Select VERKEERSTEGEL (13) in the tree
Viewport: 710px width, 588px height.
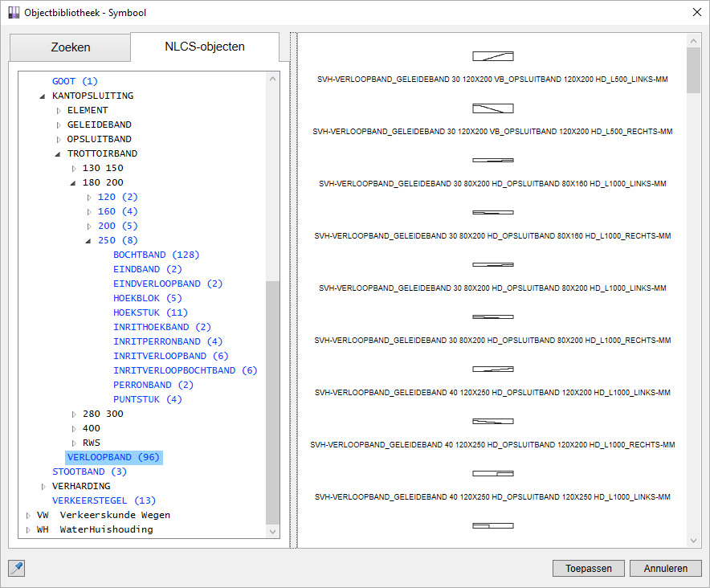click(104, 500)
